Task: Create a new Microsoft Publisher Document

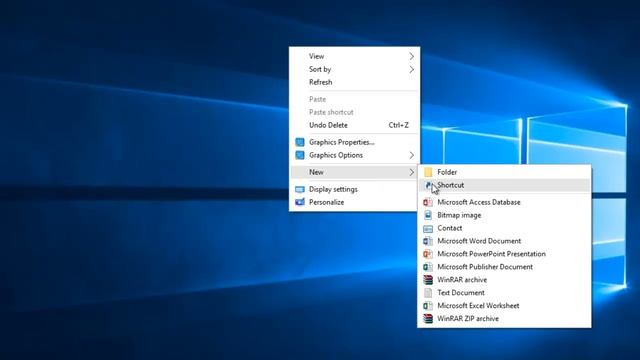Action: [504, 267]
